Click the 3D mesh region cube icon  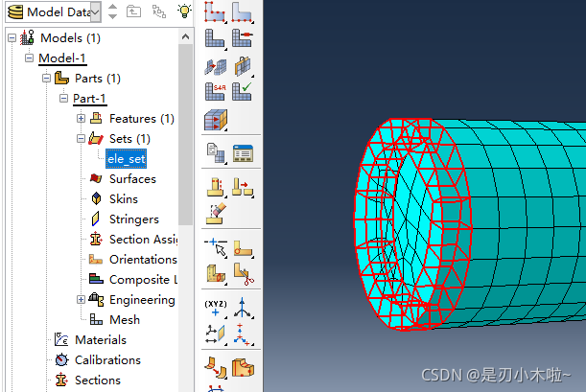[215, 121]
